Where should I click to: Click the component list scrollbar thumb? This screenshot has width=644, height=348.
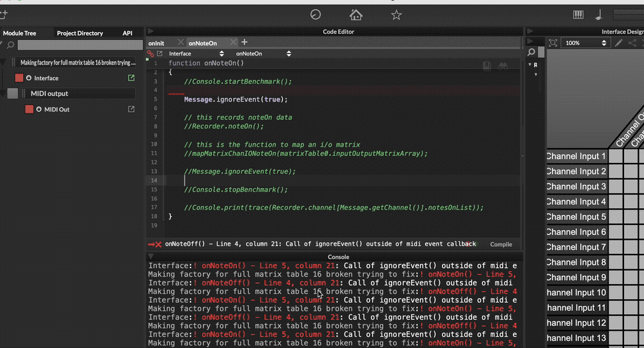[542, 52]
